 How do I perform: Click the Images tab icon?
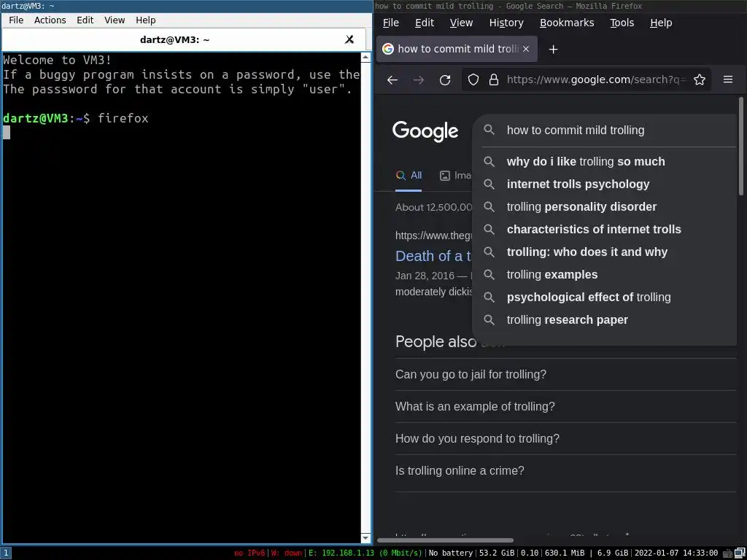pyautogui.click(x=444, y=176)
